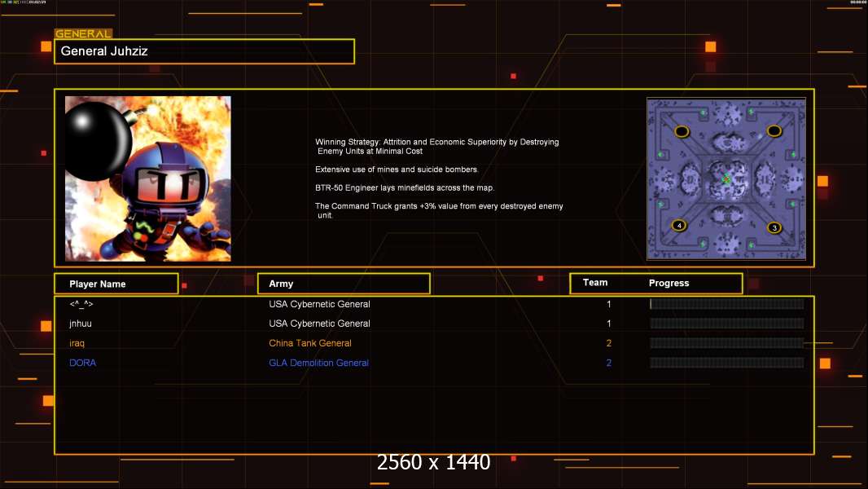This screenshot has width=868, height=489.
Task: Click GLA Demolition General army text
Action: tap(319, 363)
